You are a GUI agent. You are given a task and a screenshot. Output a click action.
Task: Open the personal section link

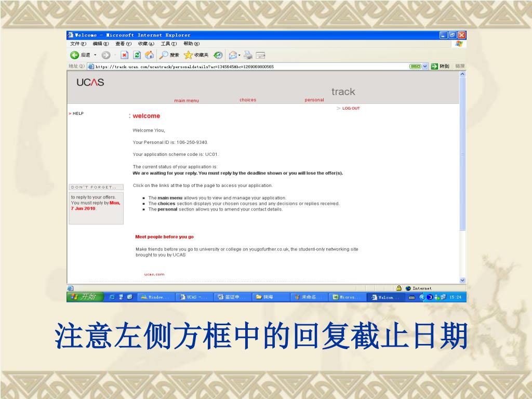point(314,100)
